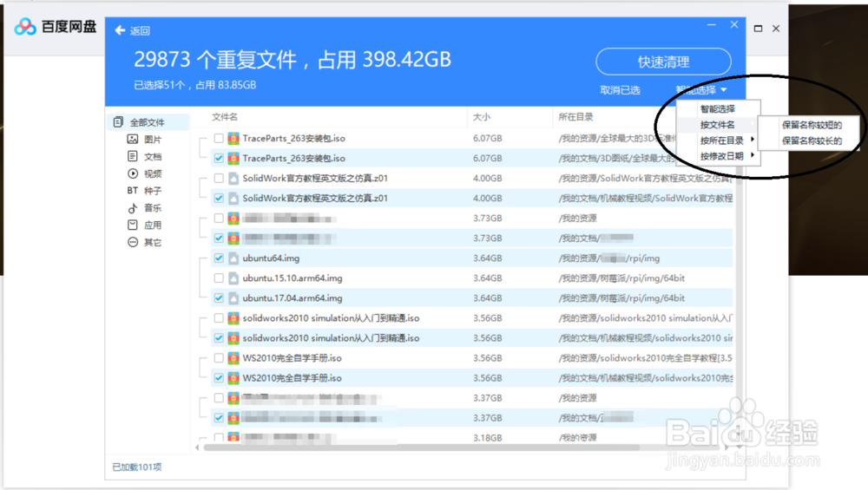Click the back arrow icon beside 返回

[120, 30]
